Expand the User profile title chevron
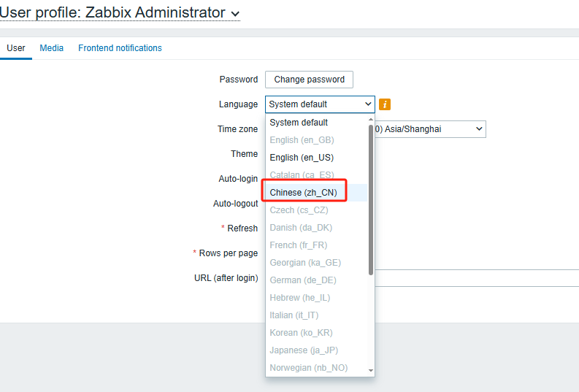Screen dimensions: 579x392 pyautogui.click(x=234, y=13)
